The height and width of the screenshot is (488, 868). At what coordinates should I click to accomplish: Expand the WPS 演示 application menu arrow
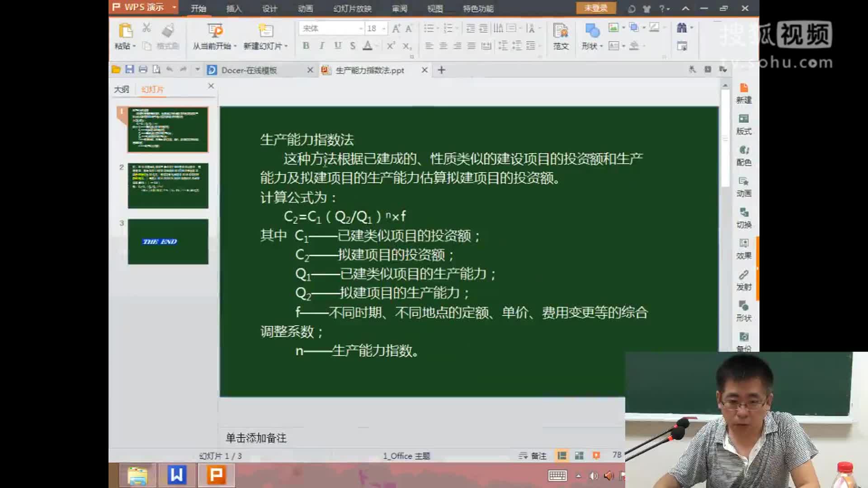(x=174, y=7)
